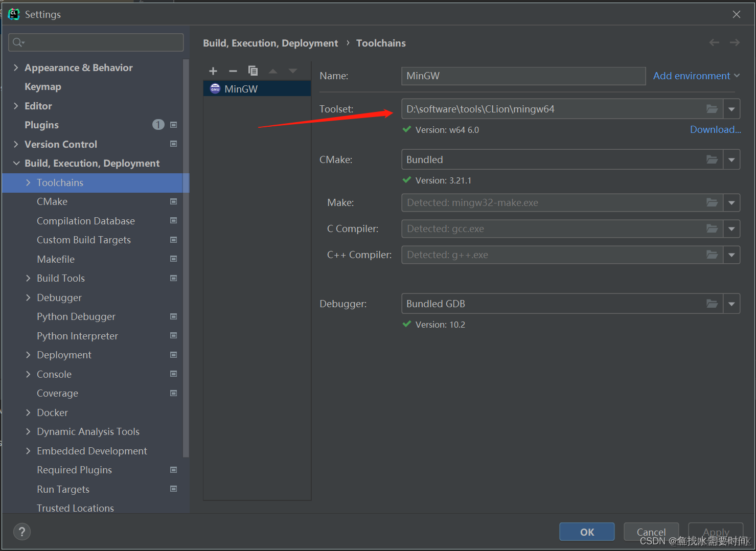Browse folder for Make executable
The image size is (756, 551).
(x=712, y=202)
